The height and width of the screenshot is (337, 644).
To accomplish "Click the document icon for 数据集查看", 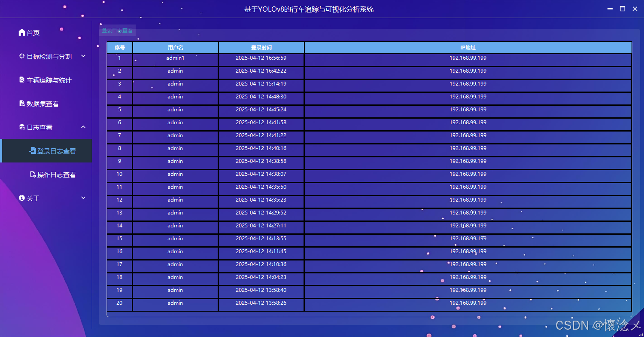I will pyautogui.click(x=22, y=103).
